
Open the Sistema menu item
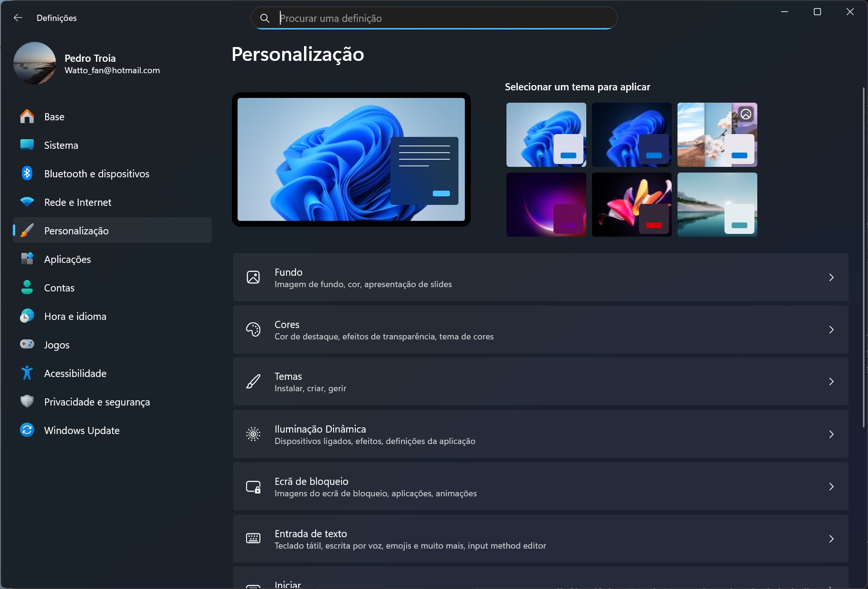click(61, 145)
